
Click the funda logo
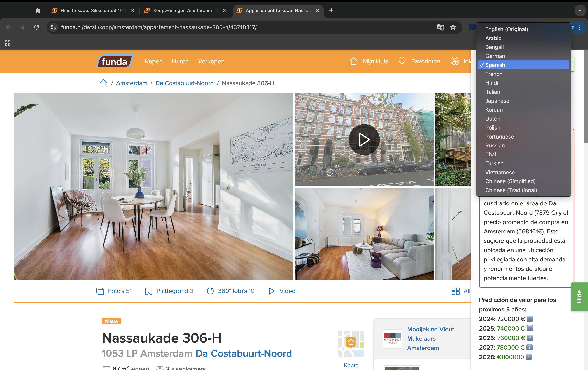click(115, 61)
